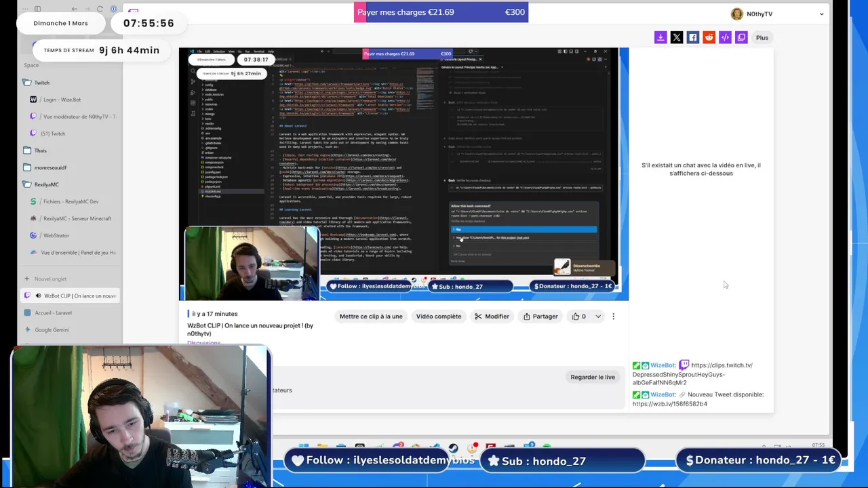
Task: Open the Vidéo complète link
Action: pos(439,317)
